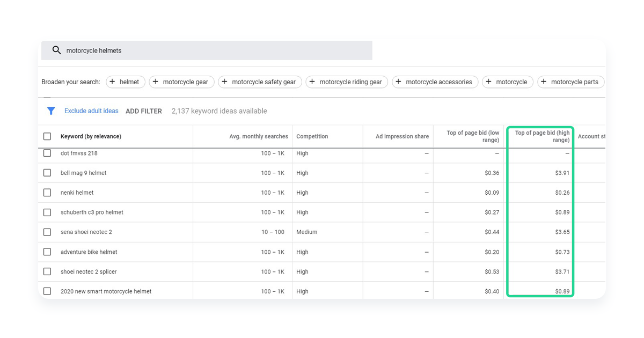This screenshot has width=644, height=338.
Task: Click the '10 – 100' monthly searches cell
Action: point(273,232)
